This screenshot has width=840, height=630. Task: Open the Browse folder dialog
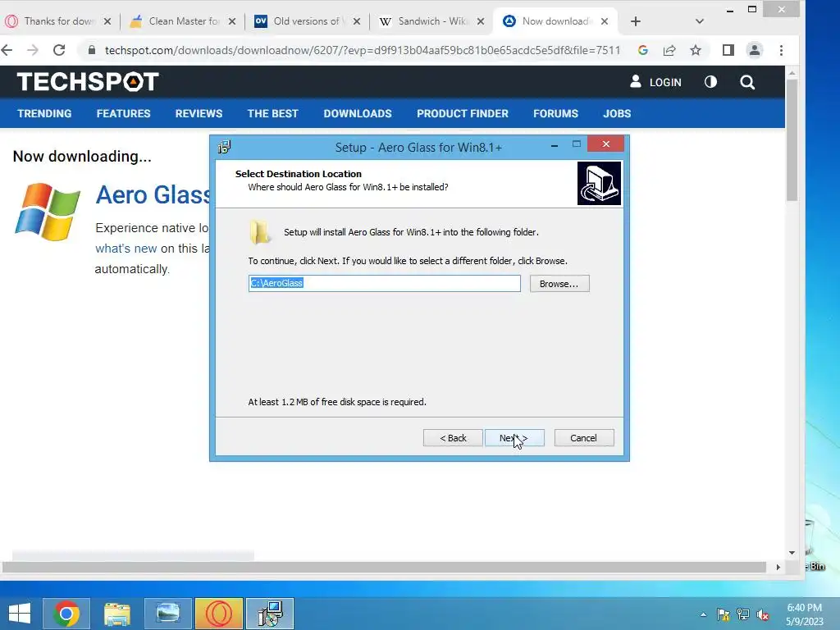(559, 283)
